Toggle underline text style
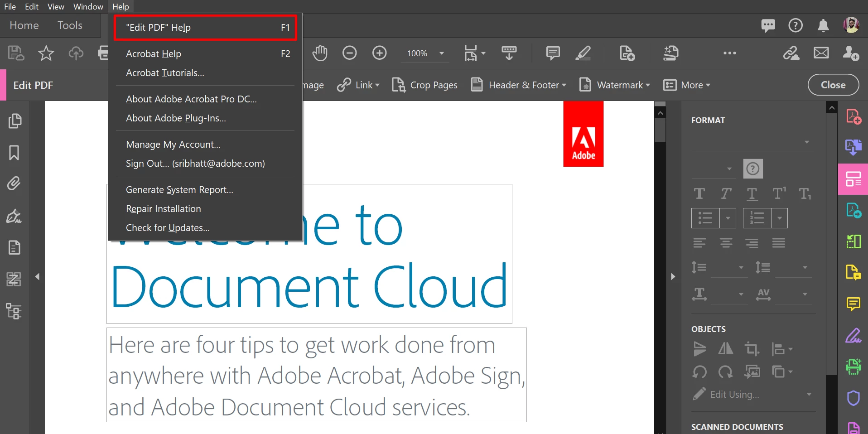Screen dimensions: 868x434 click(752, 194)
